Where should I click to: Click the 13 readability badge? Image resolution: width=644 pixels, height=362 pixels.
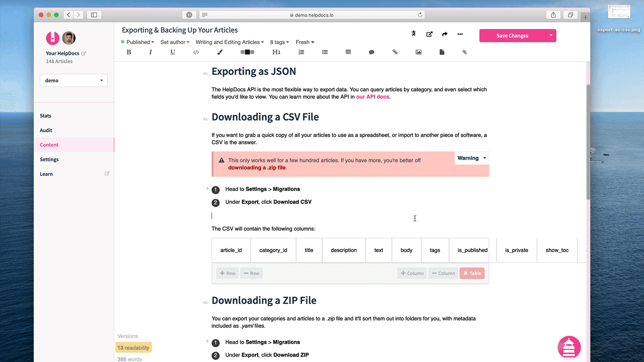point(133,348)
